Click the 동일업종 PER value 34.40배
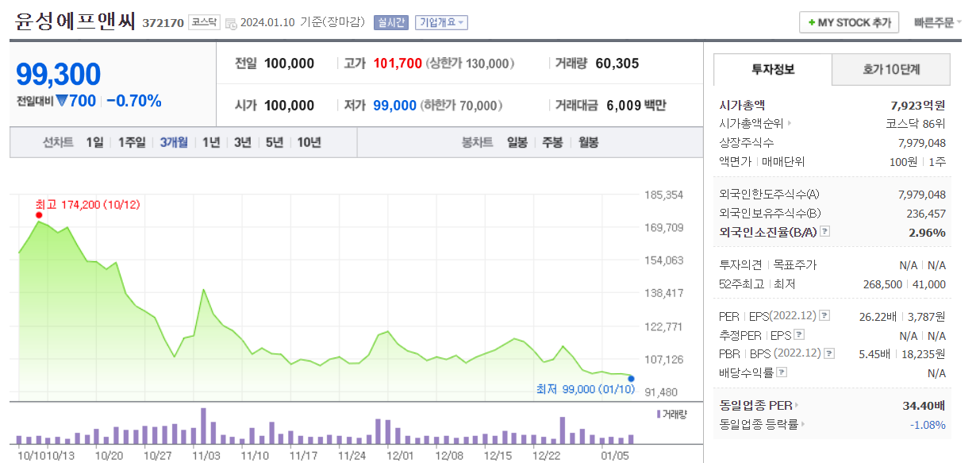This screenshot has width=980, height=463. click(x=924, y=406)
